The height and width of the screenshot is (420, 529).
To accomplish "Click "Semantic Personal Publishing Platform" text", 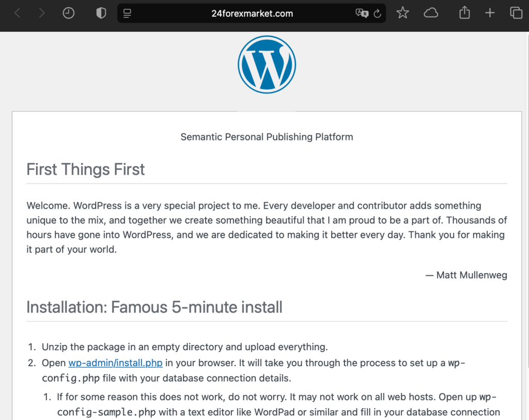I will 267,137.
